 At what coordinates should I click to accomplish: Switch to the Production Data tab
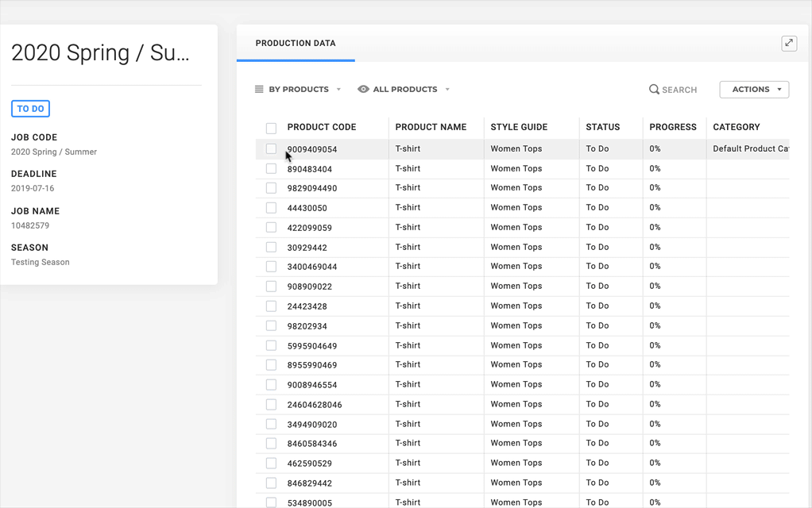click(296, 44)
